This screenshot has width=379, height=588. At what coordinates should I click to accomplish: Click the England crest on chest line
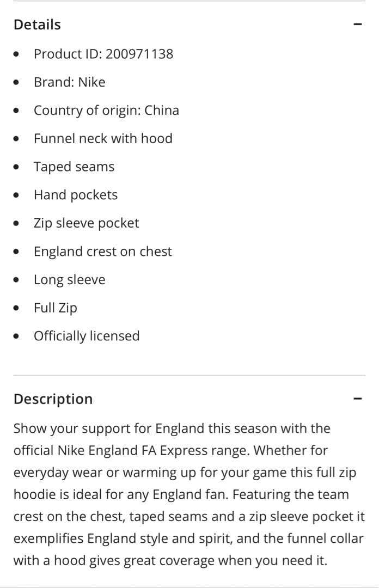point(103,251)
